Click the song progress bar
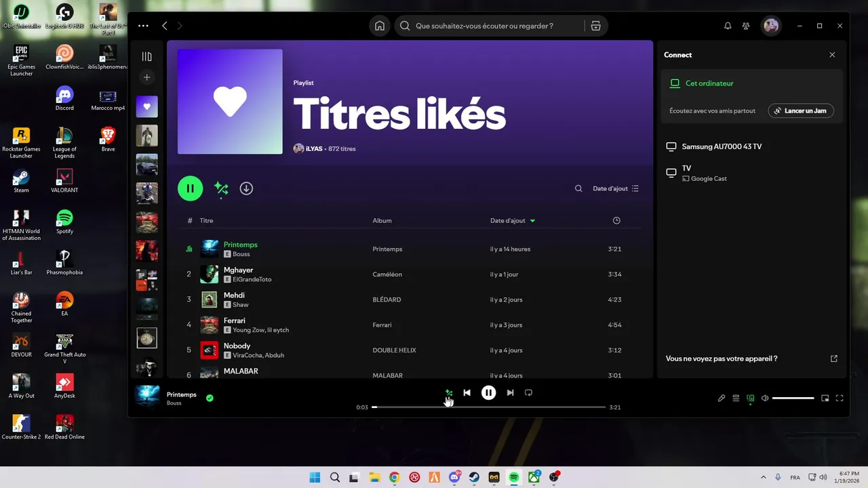868x488 pixels. (x=488, y=407)
